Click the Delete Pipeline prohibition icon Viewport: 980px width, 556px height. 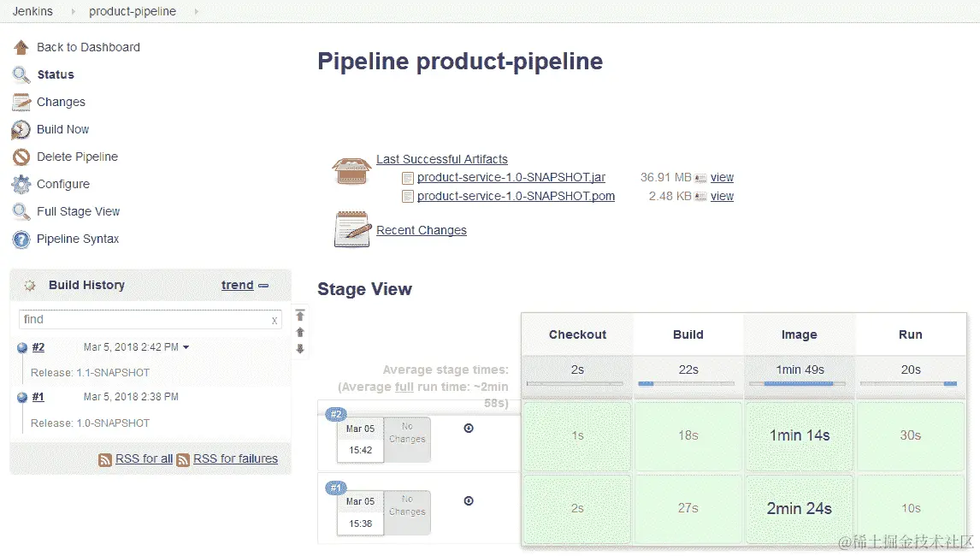tap(21, 157)
